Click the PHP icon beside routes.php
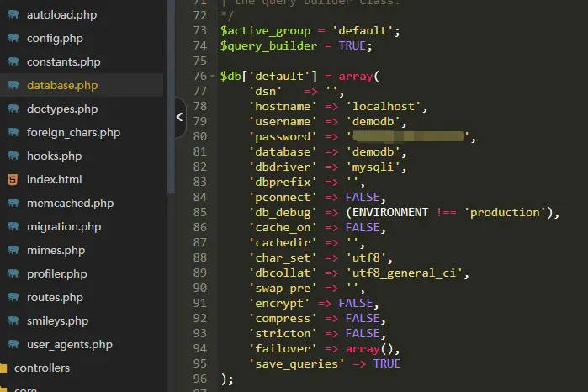 point(13,298)
